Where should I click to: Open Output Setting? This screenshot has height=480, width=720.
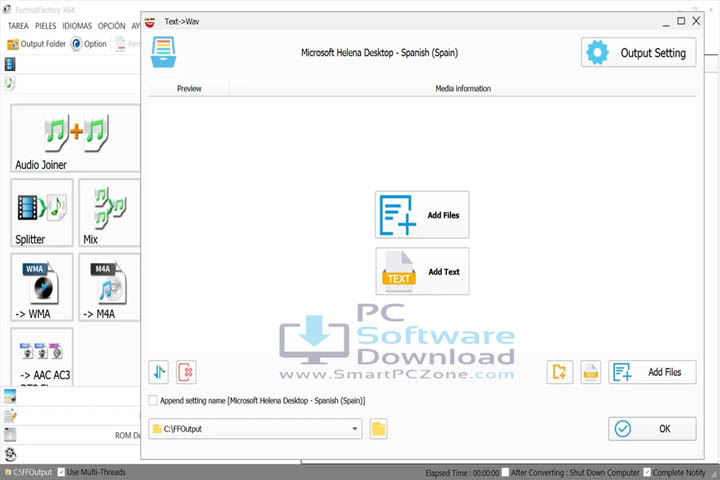pos(638,52)
